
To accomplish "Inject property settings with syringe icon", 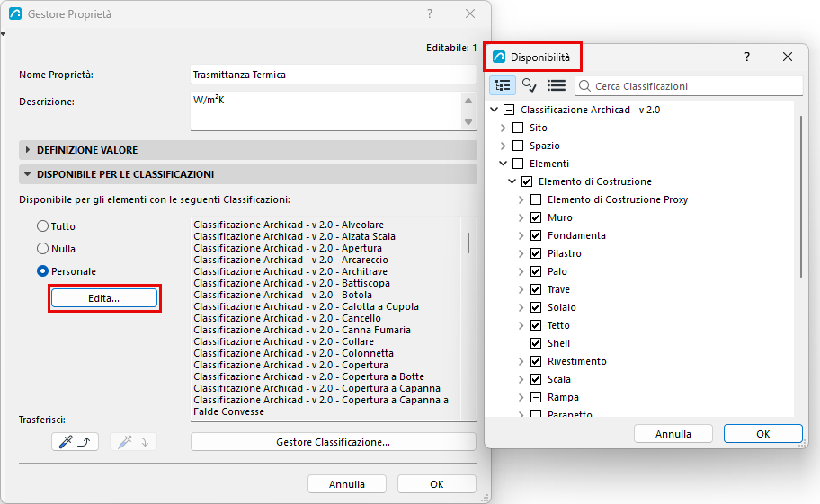I will coord(133,442).
